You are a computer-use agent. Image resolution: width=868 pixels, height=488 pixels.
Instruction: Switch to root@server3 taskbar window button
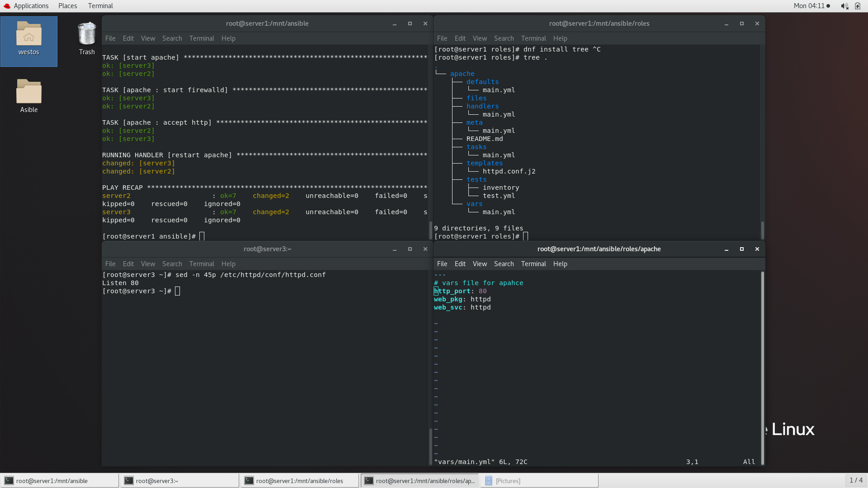point(179,481)
